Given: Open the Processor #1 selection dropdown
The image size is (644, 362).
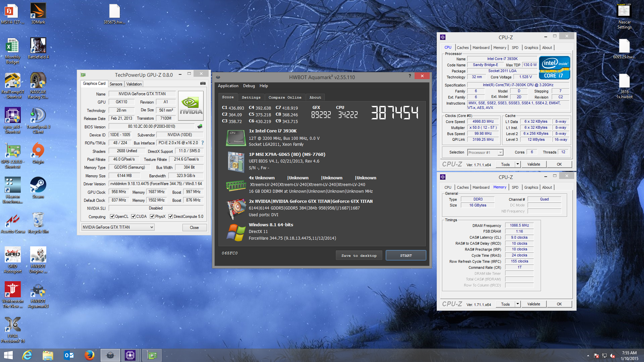Looking at the screenshot, I should (x=485, y=153).
